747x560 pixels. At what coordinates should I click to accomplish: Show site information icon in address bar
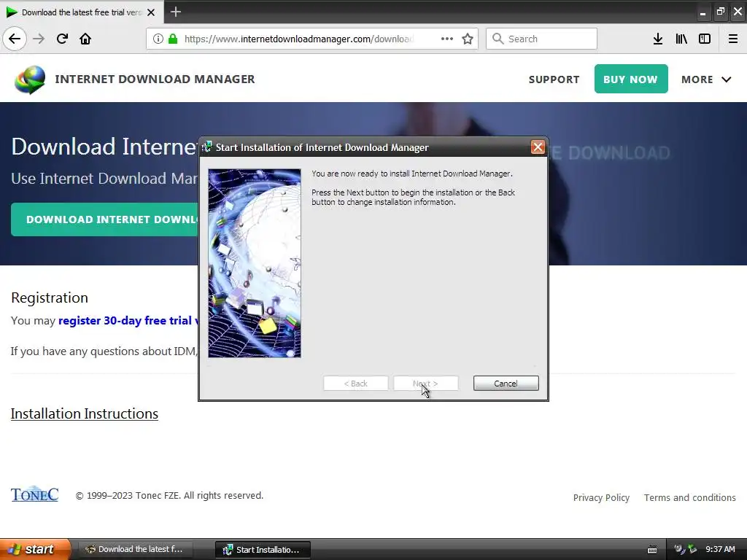(x=158, y=39)
